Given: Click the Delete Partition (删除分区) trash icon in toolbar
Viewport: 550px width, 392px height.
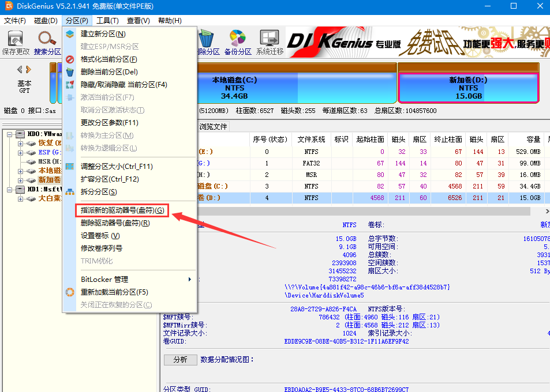Looking at the screenshot, I should [x=206, y=38].
